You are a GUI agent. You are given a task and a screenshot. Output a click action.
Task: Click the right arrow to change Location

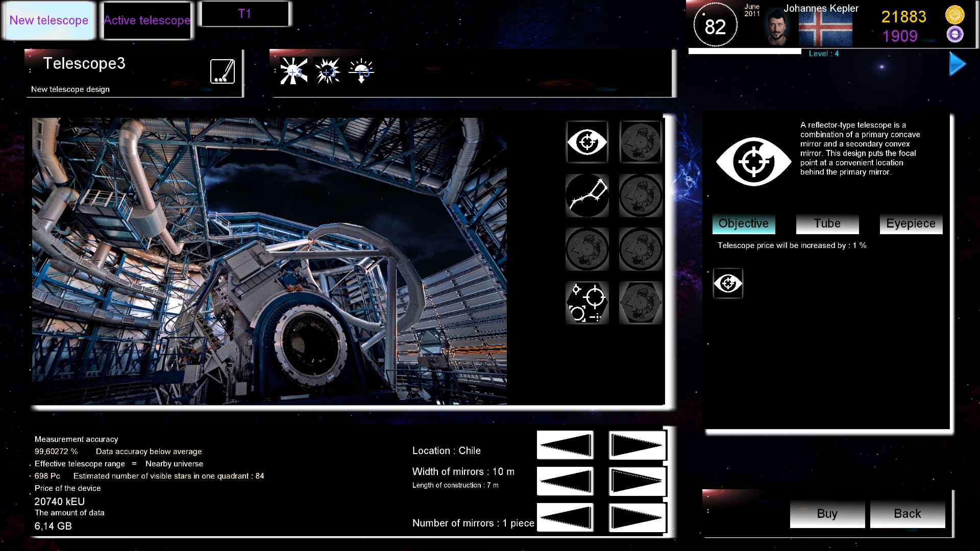point(636,444)
